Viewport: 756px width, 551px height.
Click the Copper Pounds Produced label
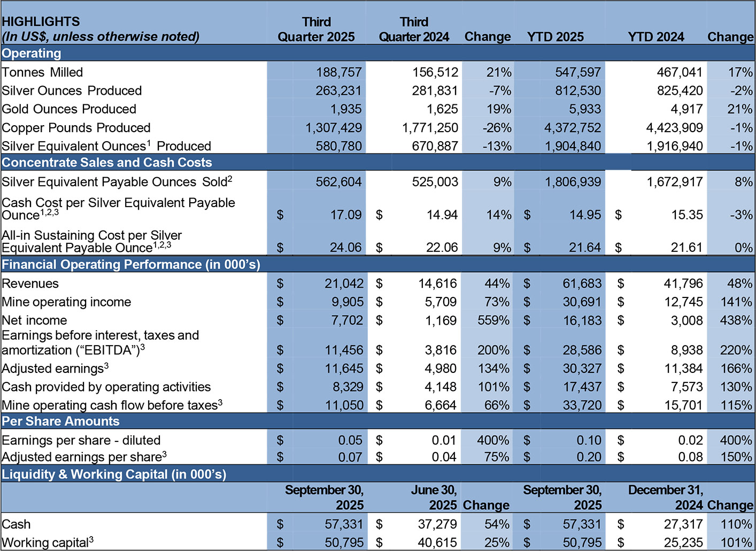pyautogui.click(x=76, y=128)
